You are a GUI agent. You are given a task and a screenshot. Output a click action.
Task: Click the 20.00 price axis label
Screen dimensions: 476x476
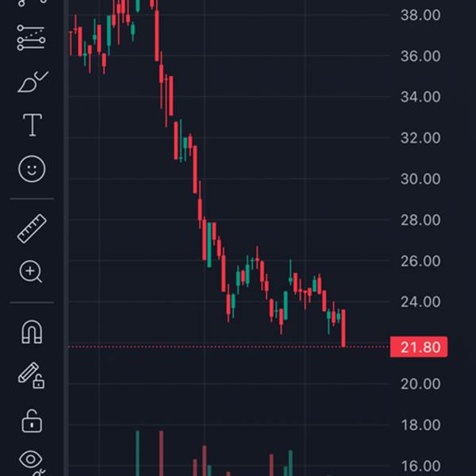pyautogui.click(x=420, y=384)
